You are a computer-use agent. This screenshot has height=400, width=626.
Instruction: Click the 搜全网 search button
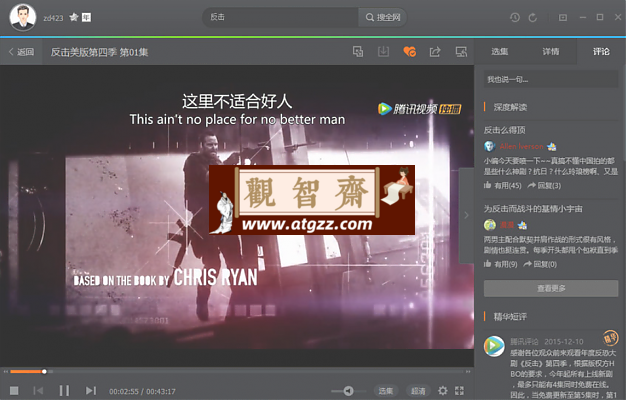point(382,17)
